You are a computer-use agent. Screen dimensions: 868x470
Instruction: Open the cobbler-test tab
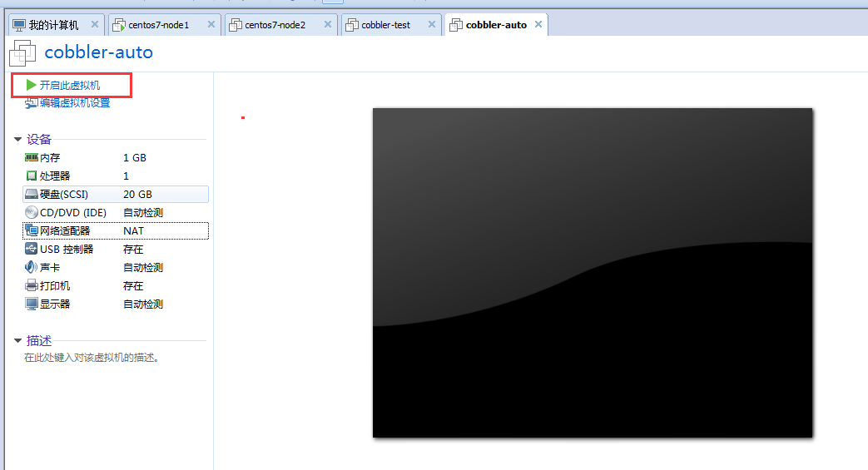pyautogui.click(x=392, y=25)
